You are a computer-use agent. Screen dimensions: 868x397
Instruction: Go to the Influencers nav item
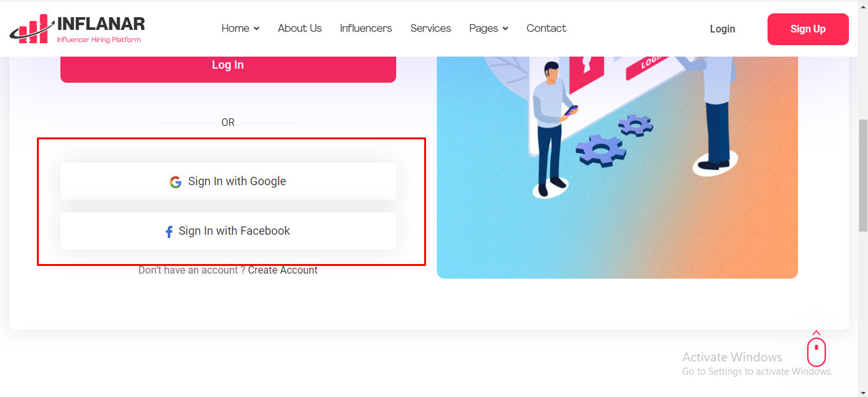pos(366,29)
